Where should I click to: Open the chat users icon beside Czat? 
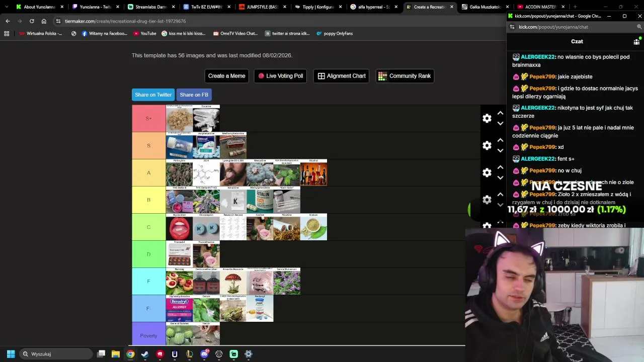[x=636, y=42]
